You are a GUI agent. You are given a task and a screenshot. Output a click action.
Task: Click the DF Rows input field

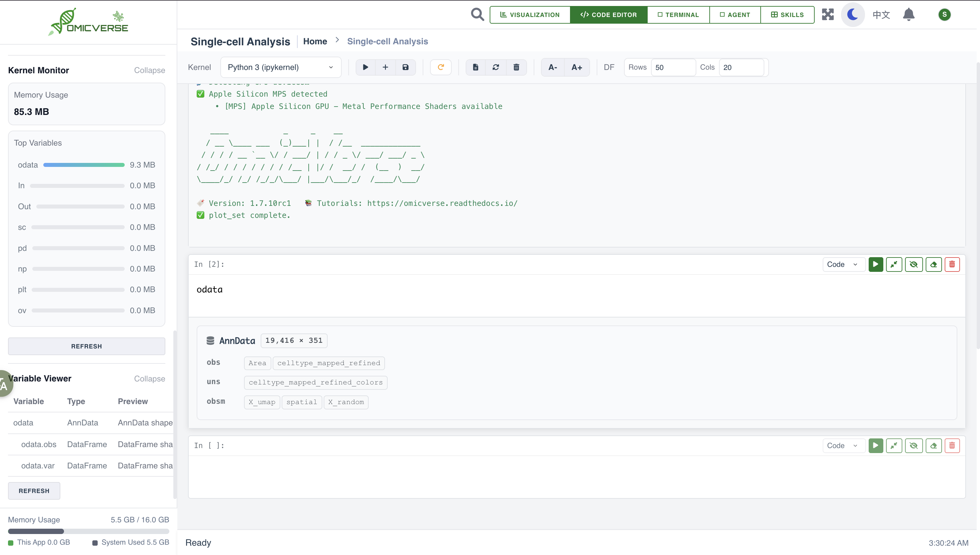pos(673,67)
